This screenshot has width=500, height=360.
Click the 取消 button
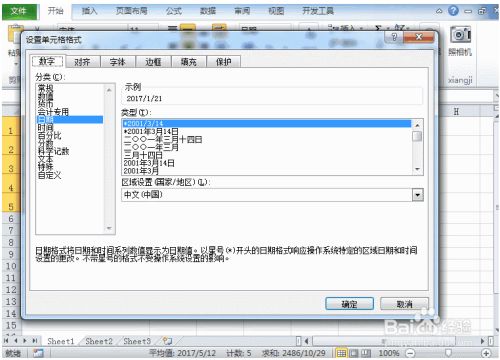[x=404, y=304]
